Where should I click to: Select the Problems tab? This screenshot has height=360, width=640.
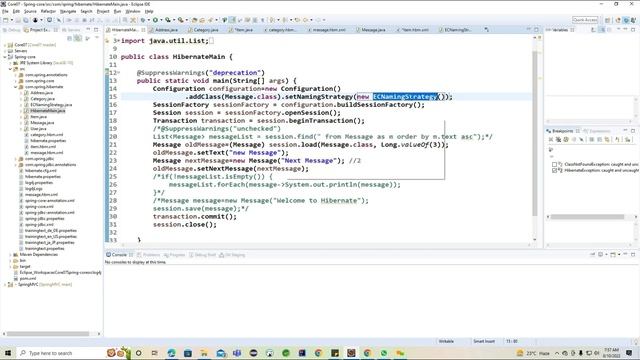[149, 255]
